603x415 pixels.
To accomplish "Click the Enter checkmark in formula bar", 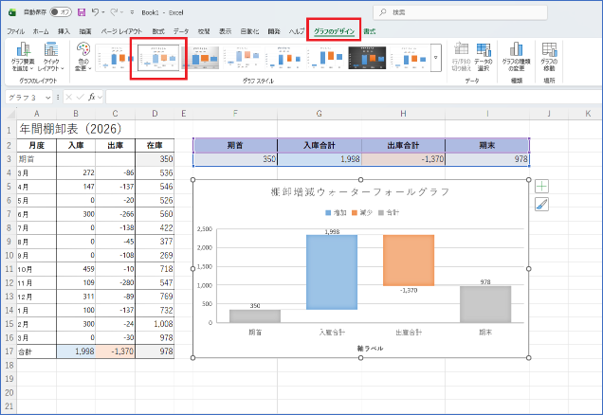I will (x=80, y=97).
